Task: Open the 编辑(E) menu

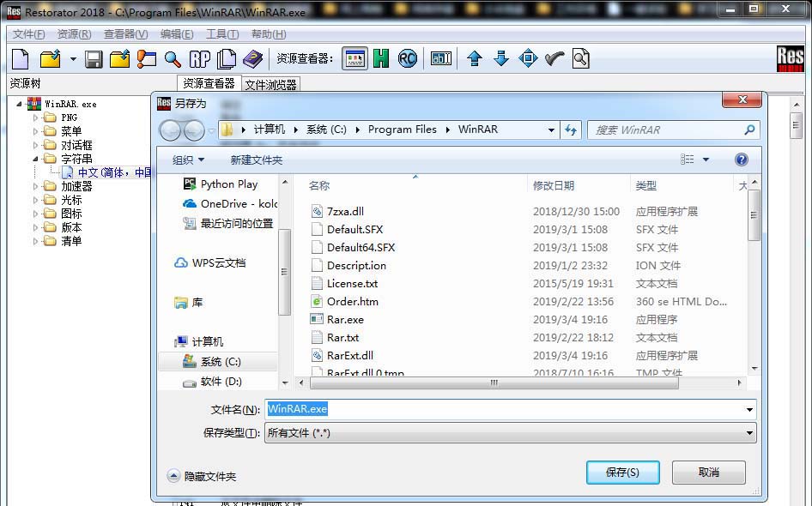Action: click(x=177, y=34)
